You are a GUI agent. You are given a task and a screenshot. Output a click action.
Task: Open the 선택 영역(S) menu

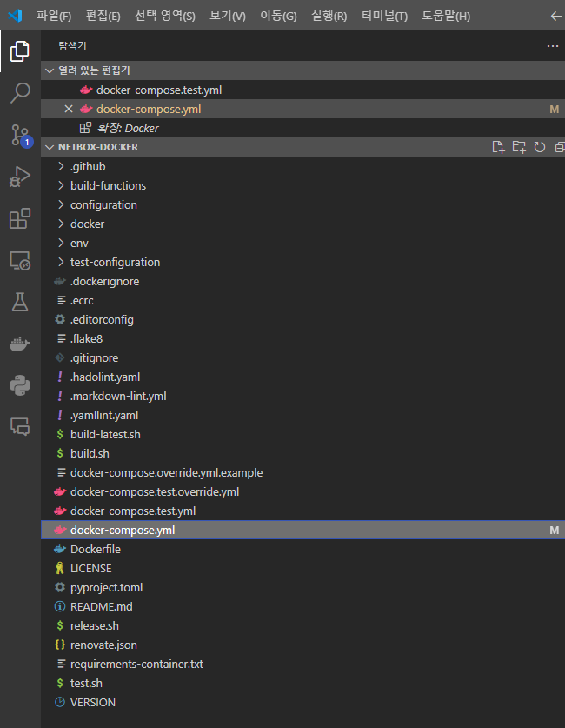[x=164, y=17]
